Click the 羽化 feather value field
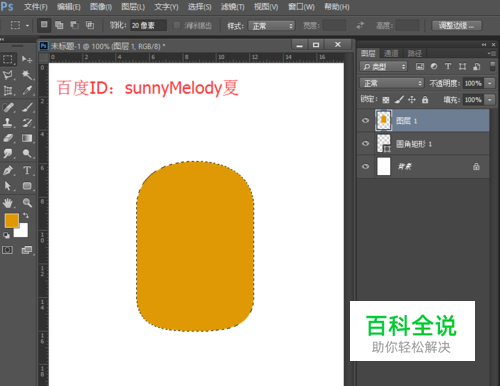Viewport: 500px width, 386px height. (x=148, y=25)
